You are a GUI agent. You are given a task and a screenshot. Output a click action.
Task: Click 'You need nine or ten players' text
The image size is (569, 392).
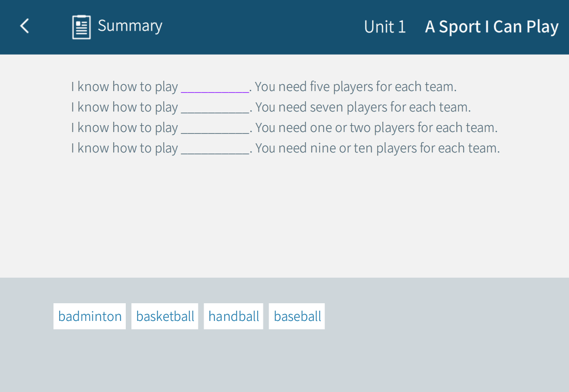coord(377,148)
